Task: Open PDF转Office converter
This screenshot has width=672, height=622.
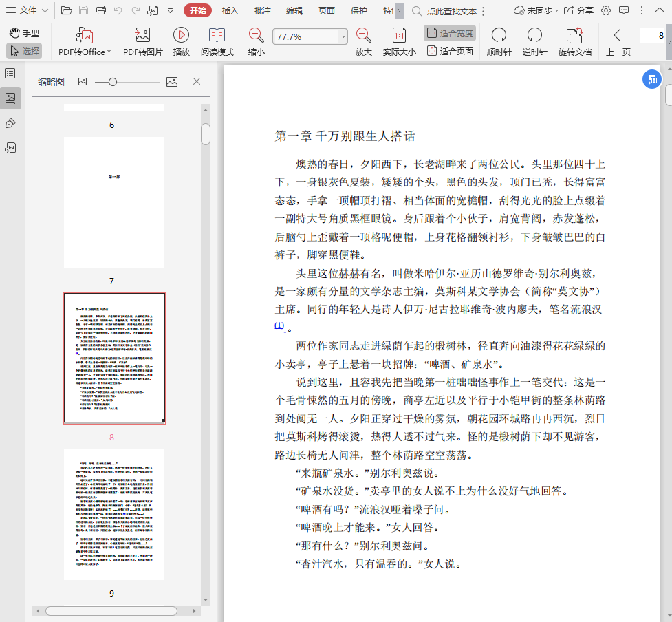Action: pos(85,41)
